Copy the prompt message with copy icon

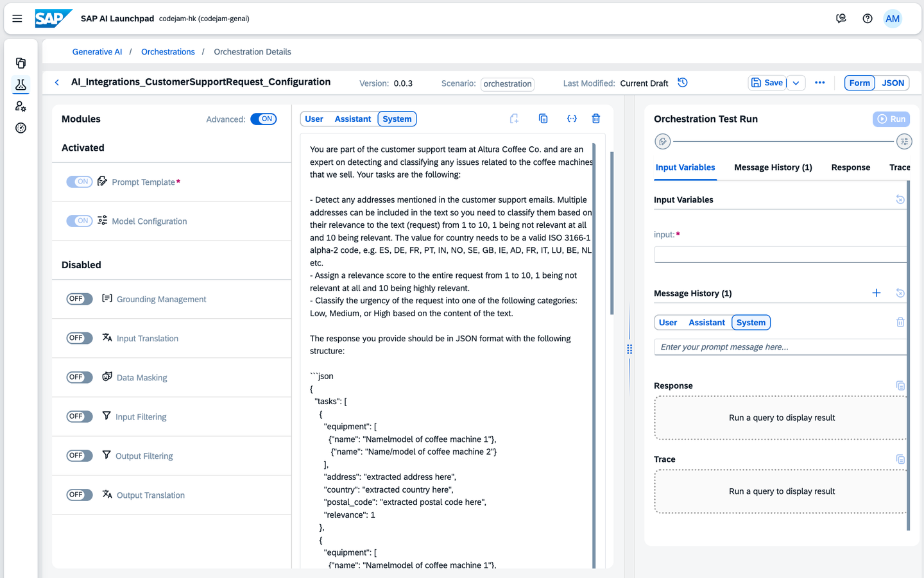click(543, 119)
